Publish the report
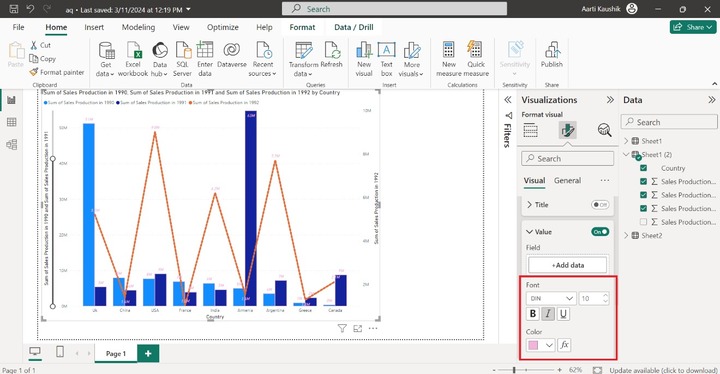Viewport: 720px width, 374px height. point(551,55)
